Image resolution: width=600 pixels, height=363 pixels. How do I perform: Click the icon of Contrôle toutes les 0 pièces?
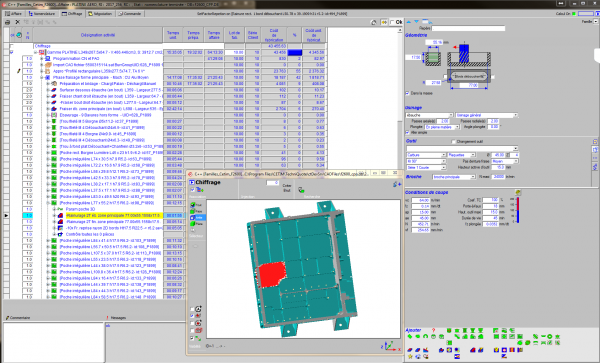(x=60, y=234)
